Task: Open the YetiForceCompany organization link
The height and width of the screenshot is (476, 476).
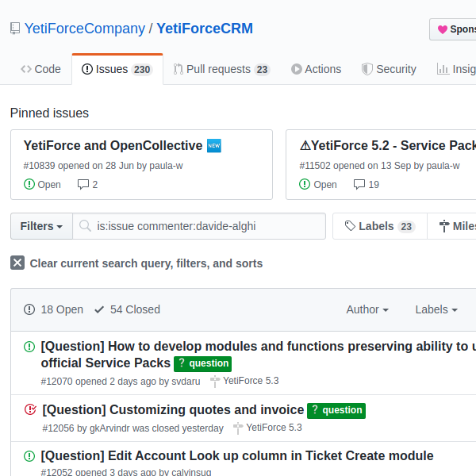Action: click(85, 29)
